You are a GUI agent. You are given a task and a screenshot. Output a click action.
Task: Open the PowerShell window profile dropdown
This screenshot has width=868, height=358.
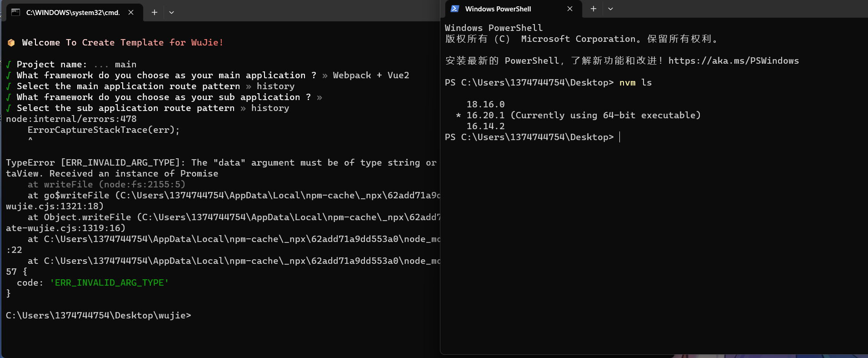(610, 9)
